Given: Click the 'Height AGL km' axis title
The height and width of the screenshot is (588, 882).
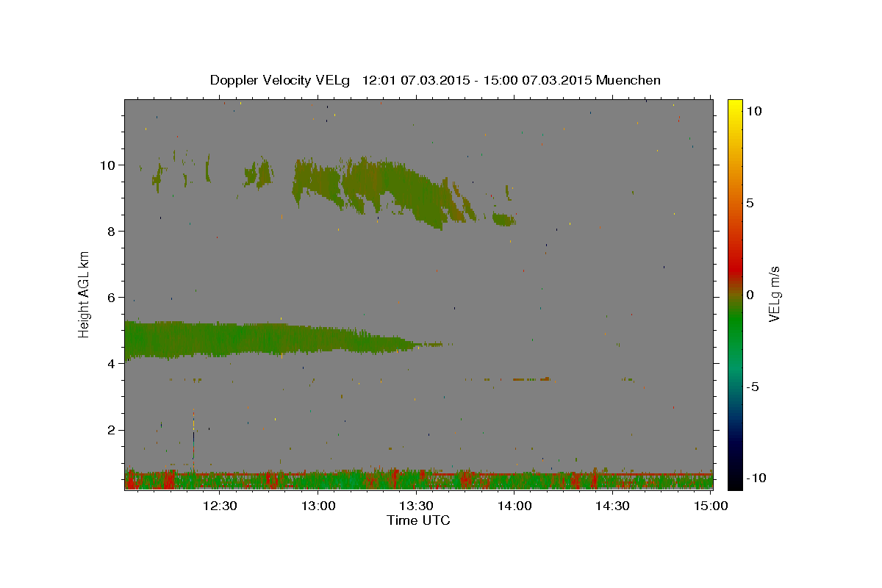Looking at the screenshot, I should tap(85, 293).
